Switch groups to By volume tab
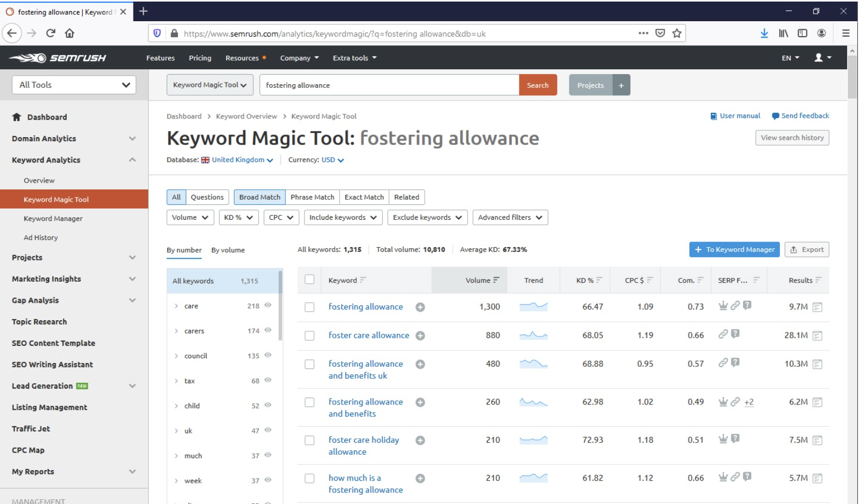 pos(228,250)
